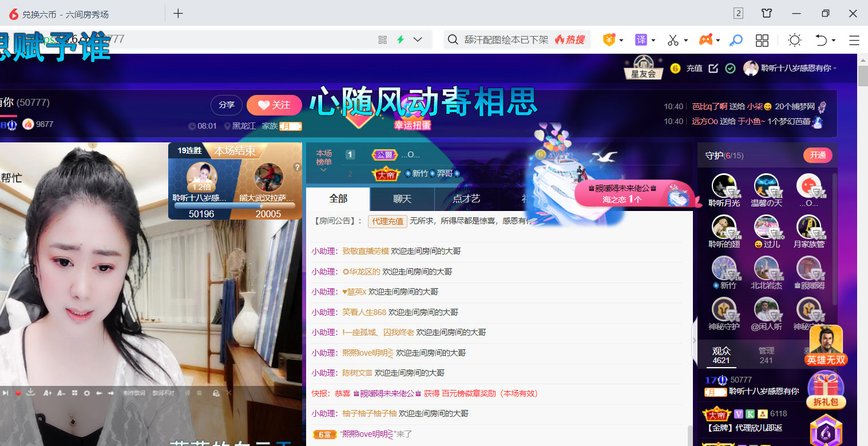Click the right arrow in lyrics bar

click(x=110, y=393)
